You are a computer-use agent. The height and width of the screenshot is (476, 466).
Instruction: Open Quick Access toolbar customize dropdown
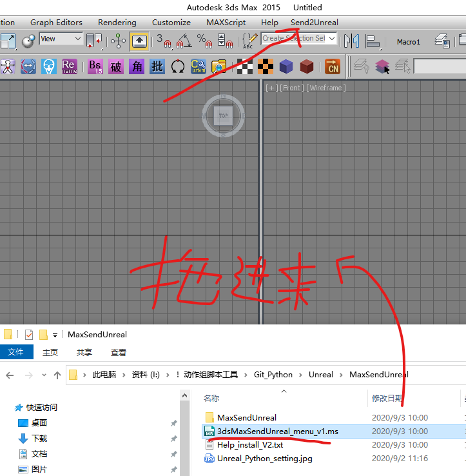point(55,335)
